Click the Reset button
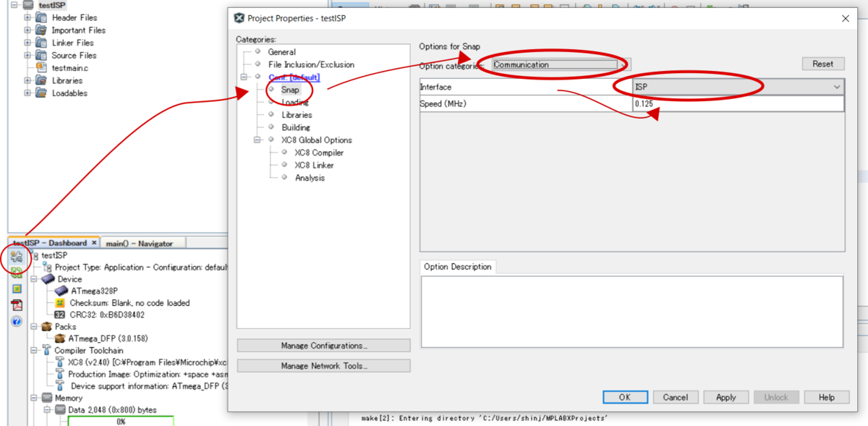Screen dimensions: 868x426 coord(823,64)
